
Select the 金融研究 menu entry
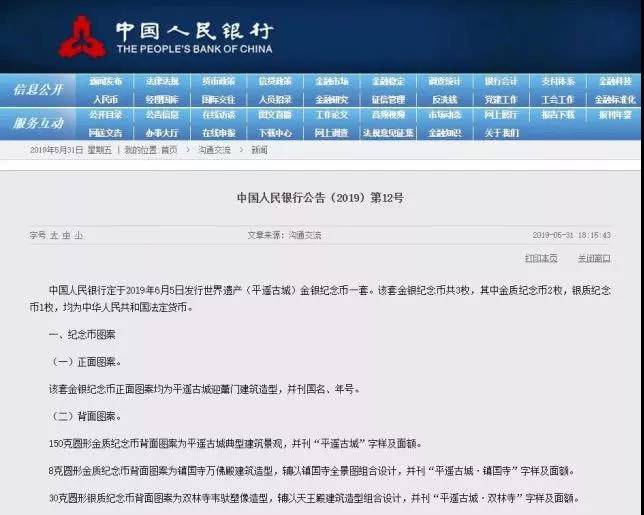click(x=331, y=99)
